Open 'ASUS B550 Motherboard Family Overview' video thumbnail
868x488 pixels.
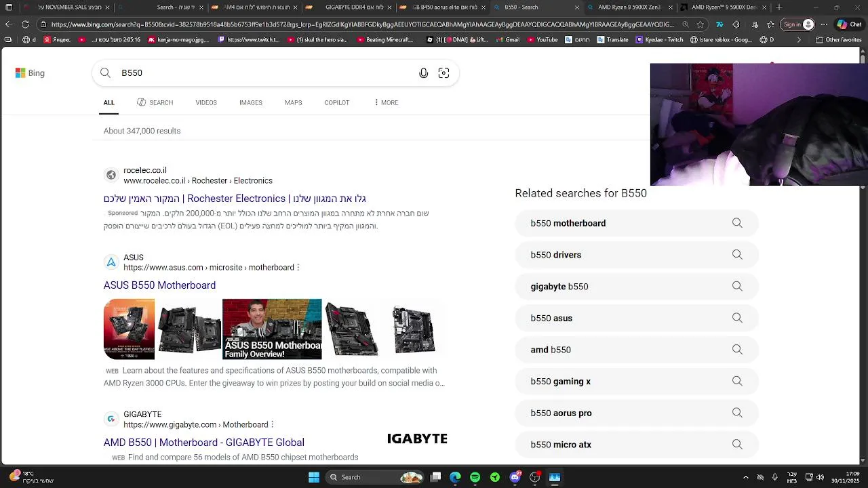click(x=272, y=329)
